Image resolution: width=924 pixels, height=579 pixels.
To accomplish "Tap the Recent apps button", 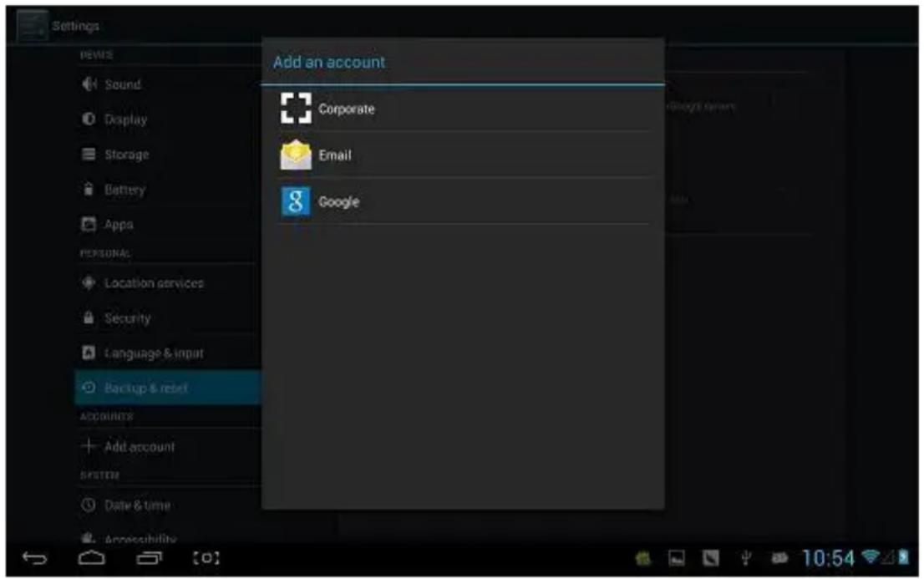I will (149, 558).
